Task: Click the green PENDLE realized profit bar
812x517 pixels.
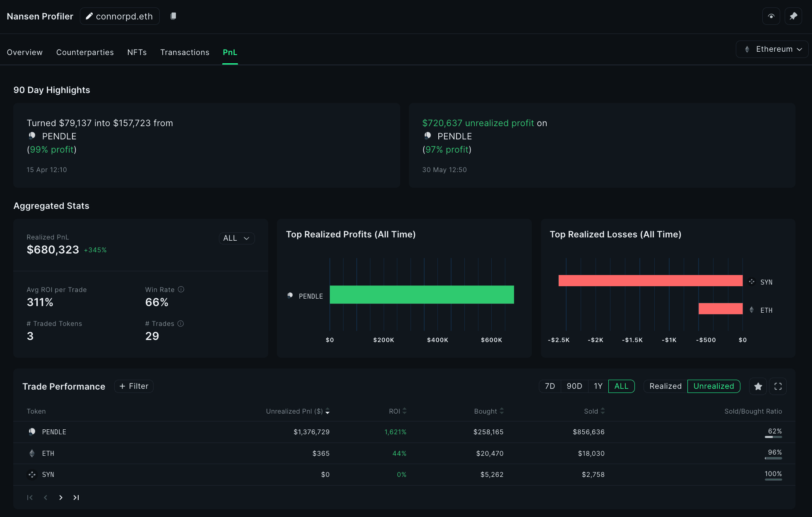Action: click(x=421, y=294)
